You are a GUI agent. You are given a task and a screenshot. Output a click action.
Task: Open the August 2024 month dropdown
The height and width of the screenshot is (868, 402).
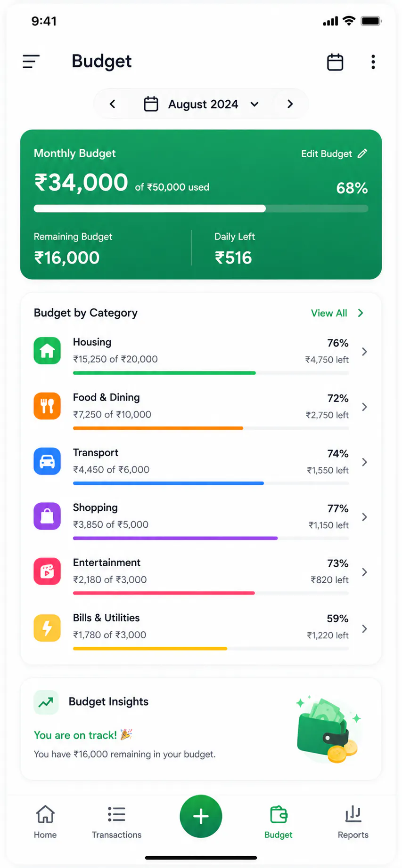(x=202, y=104)
